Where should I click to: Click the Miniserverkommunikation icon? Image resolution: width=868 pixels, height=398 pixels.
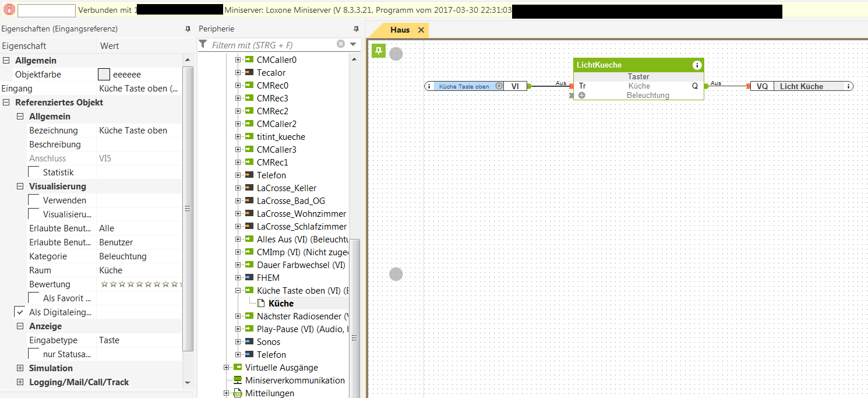238,381
